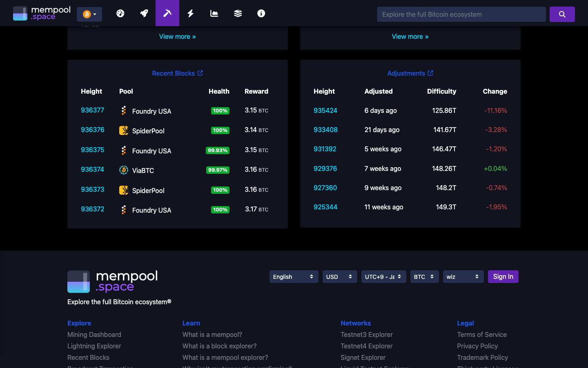Open the Liquid layers icon

238,13
